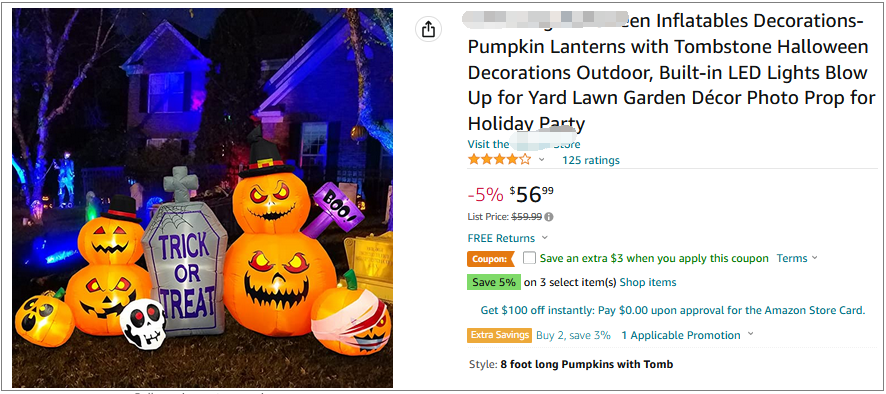Open the Shop items link

pyautogui.click(x=648, y=282)
